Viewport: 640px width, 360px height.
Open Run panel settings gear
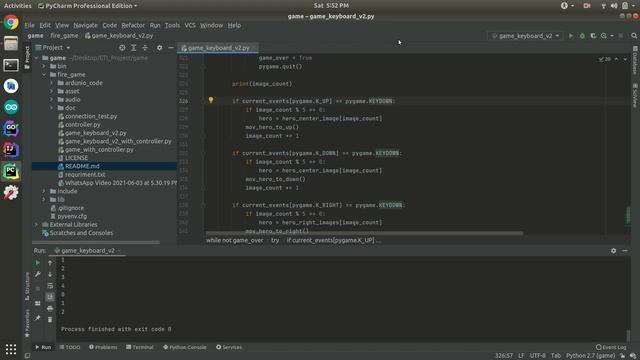(x=613, y=251)
